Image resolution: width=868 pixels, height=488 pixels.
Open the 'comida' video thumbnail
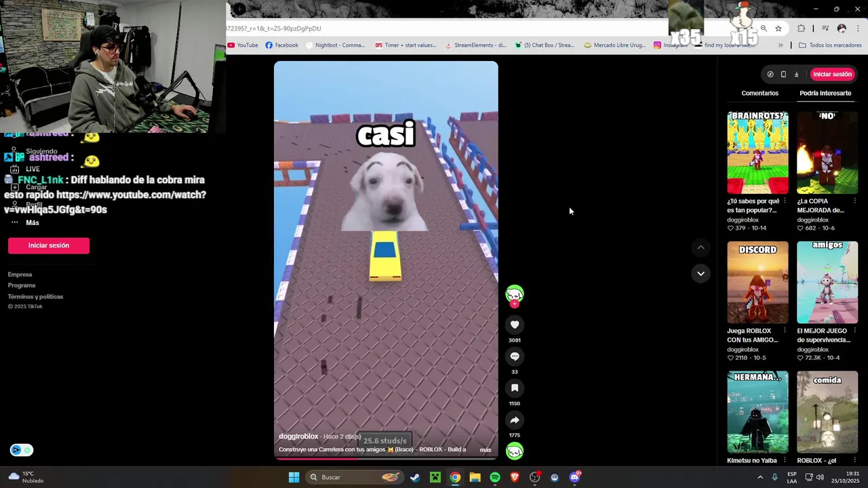pos(827,411)
